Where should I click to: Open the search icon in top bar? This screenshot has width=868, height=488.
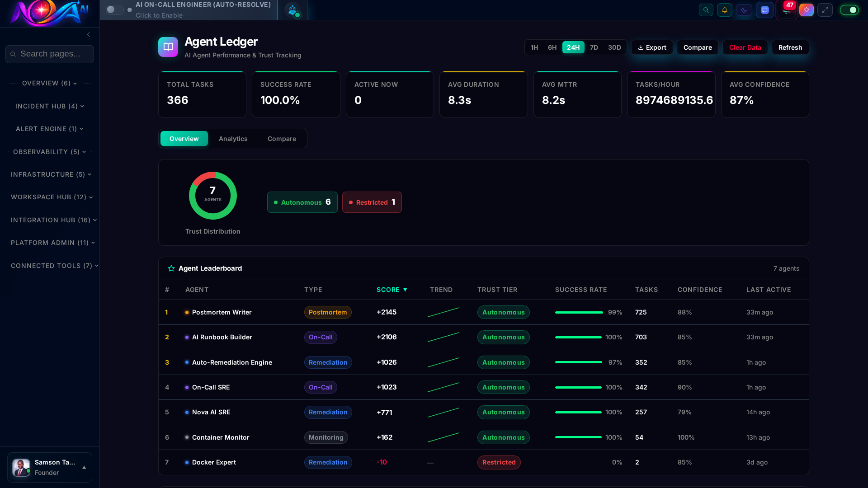[x=706, y=10]
